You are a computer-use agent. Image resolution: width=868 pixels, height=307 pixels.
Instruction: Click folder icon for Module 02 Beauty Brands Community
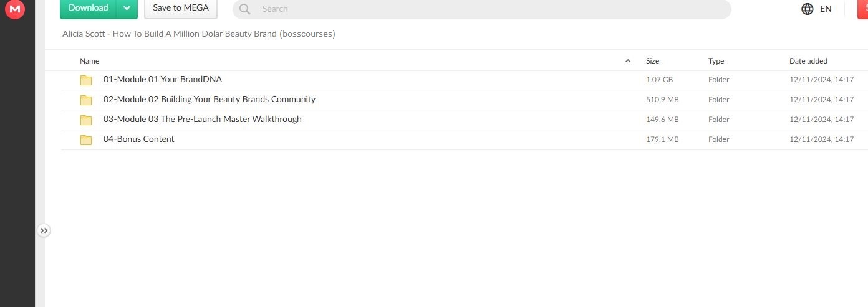point(86,100)
